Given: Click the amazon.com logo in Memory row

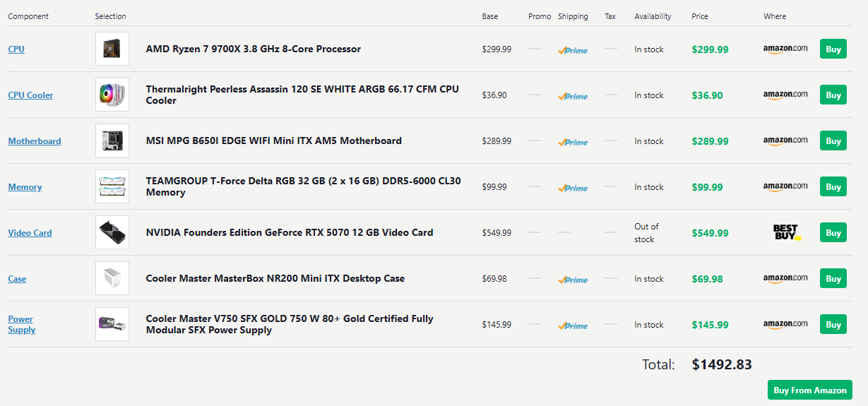Looking at the screenshot, I should [785, 187].
